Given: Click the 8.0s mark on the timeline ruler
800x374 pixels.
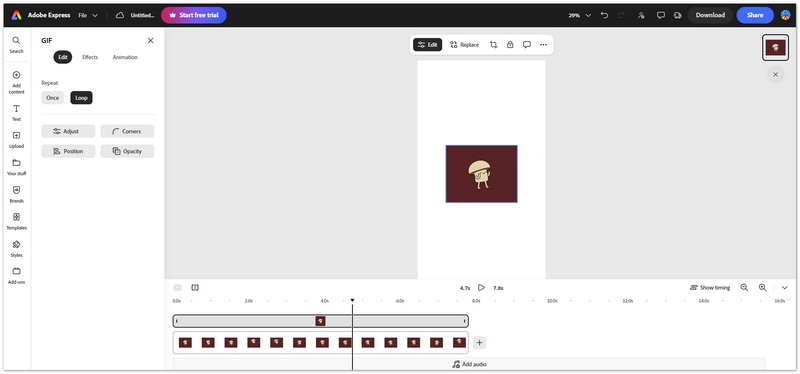Looking at the screenshot, I should click(x=476, y=301).
